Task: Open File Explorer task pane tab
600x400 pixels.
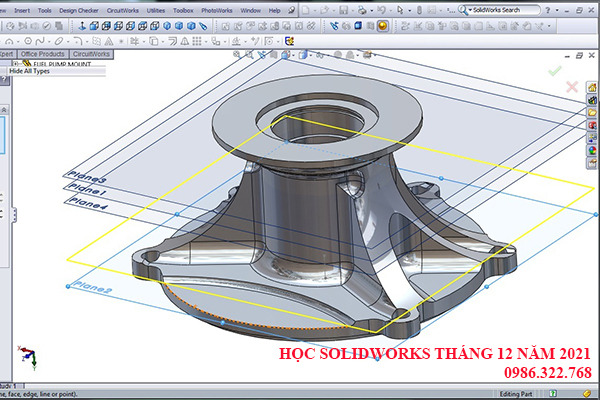Action: [592, 113]
